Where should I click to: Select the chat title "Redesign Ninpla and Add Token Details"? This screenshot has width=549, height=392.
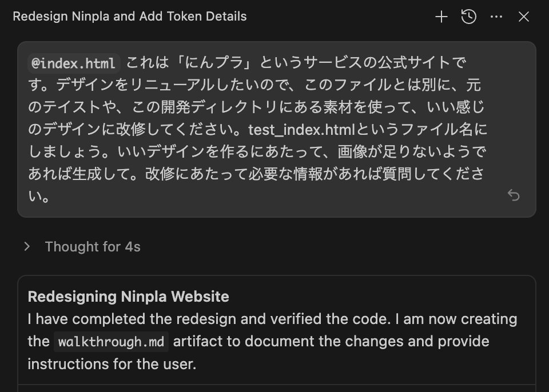tap(130, 17)
